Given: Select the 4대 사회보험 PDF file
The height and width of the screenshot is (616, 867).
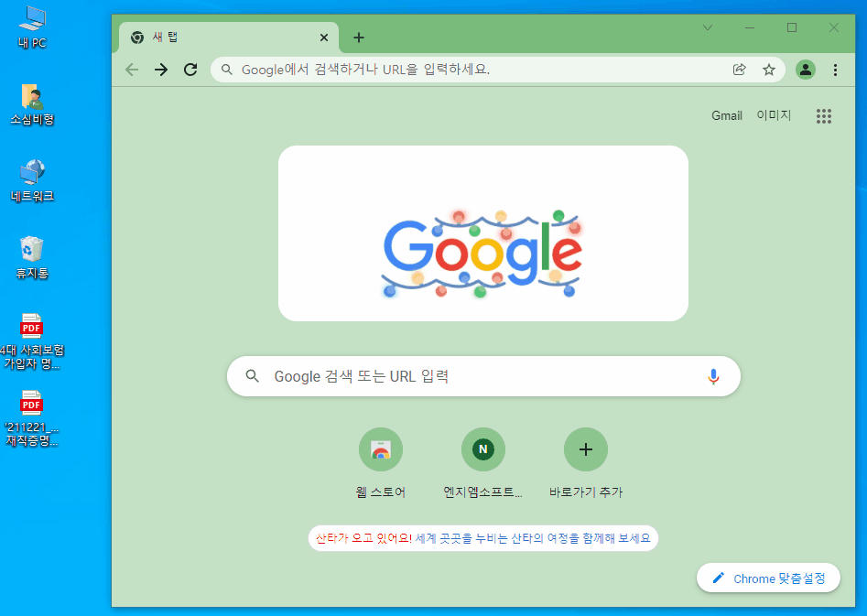Looking at the screenshot, I should click(x=32, y=341).
